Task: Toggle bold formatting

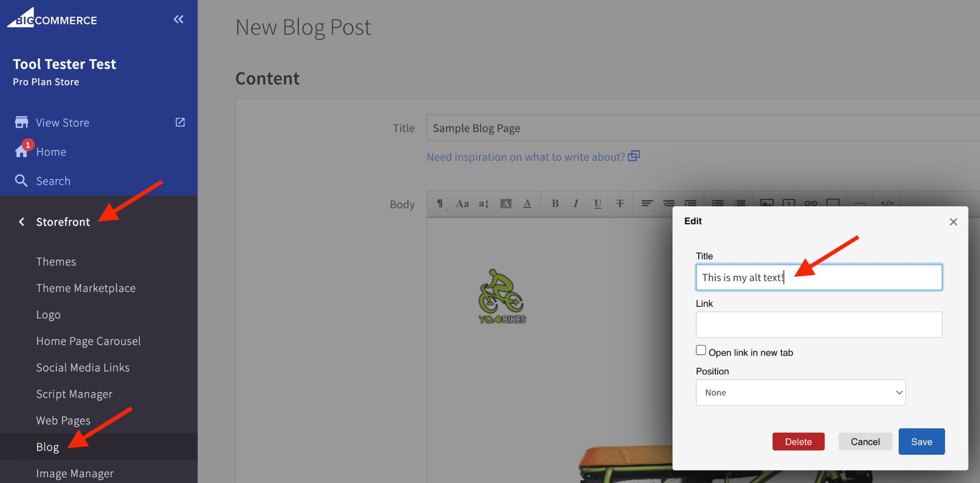Action: tap(555, 204)
